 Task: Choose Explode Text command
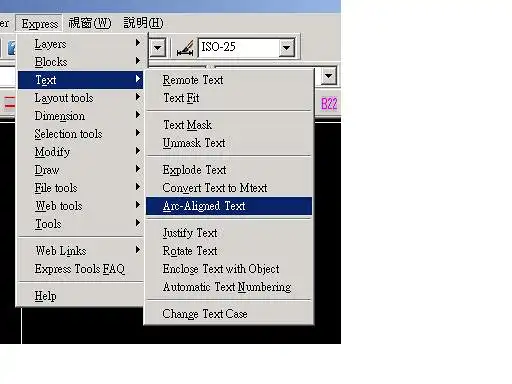(229, 170)
